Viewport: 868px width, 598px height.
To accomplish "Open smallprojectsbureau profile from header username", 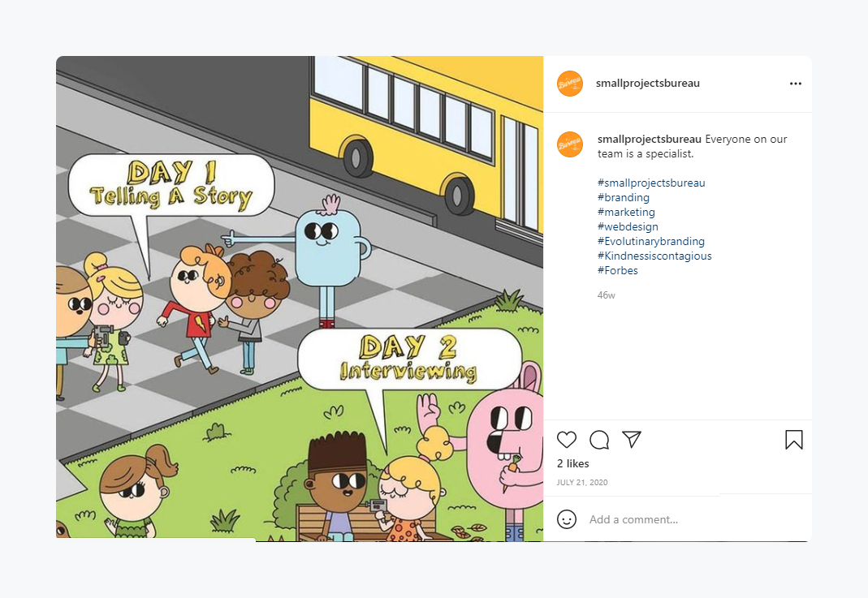I will pos(647,83).
